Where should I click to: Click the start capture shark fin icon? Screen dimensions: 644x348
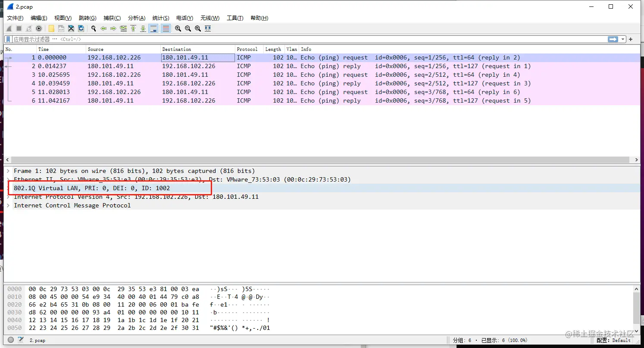click(9, 28)
